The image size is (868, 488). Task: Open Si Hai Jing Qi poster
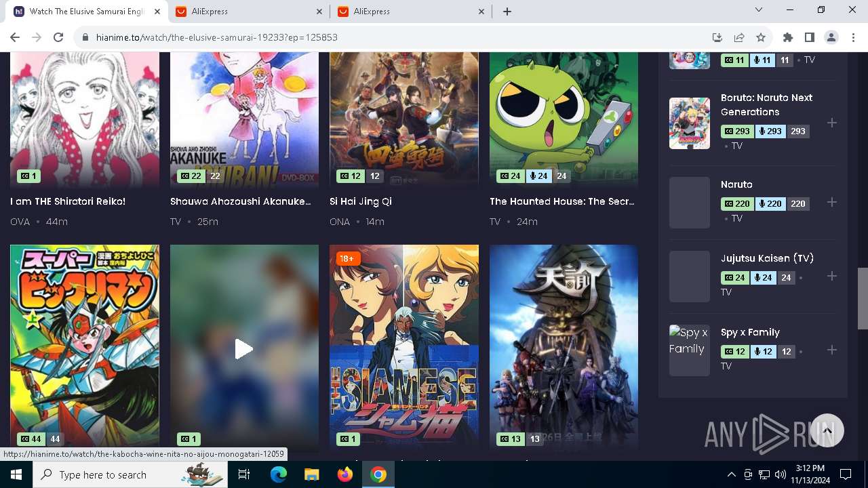pos(404,120)
